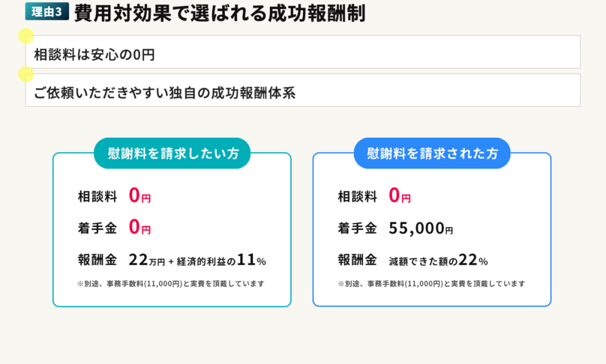Click the 55,000円 着手金 amount
Image resolution: width=606 pixels, height=364 pixels.
[421, 229]
